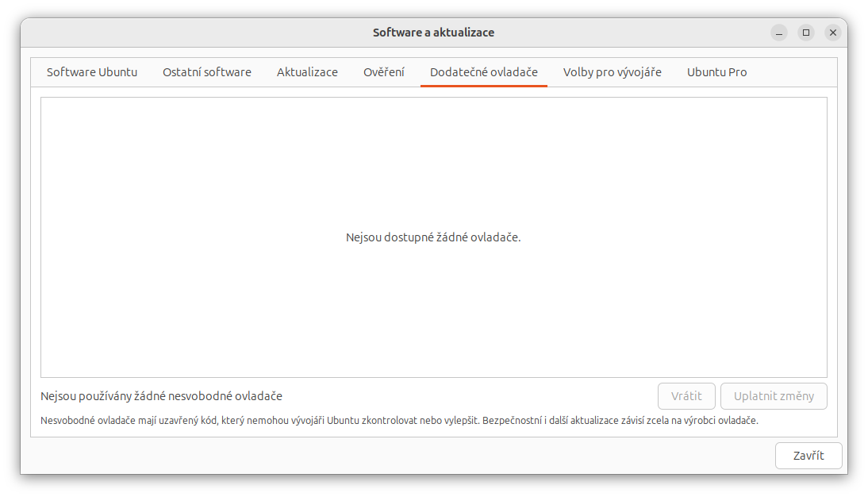Click the 'Nesvobodné ovladače mají uzavřený kód' note

tap(399, 421)
